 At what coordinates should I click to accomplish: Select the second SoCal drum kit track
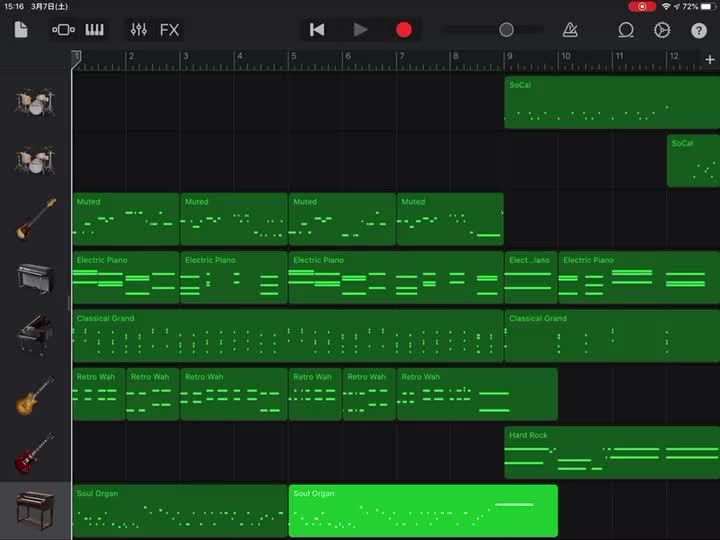pyautogui.click(x=35, y=160)
